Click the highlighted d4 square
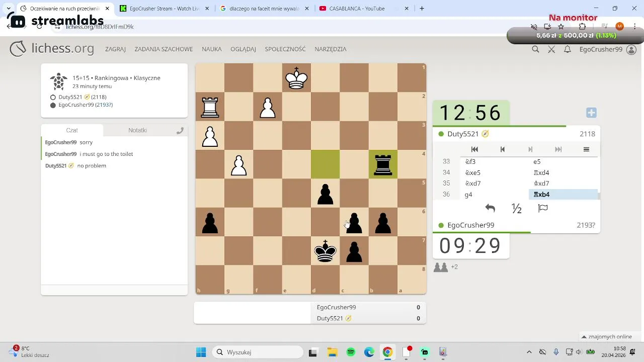The height and width of the screenshot is (362, 644). click(x=326, y=164)
